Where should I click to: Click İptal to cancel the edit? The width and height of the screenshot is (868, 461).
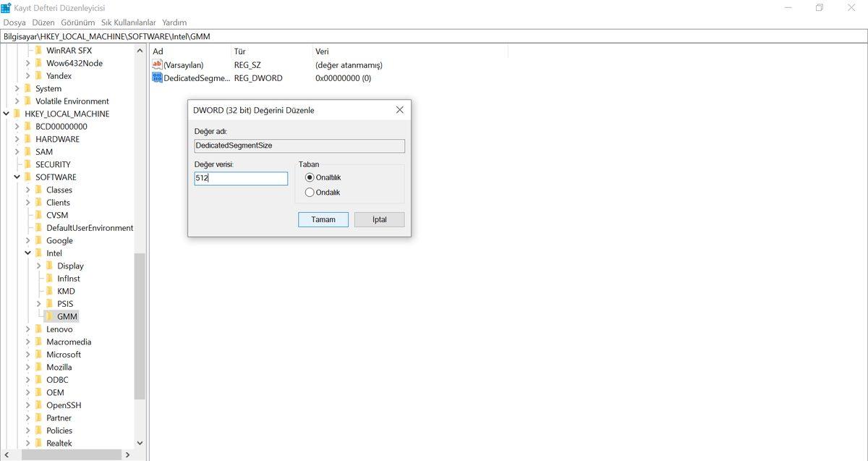(x=379, y=219)
